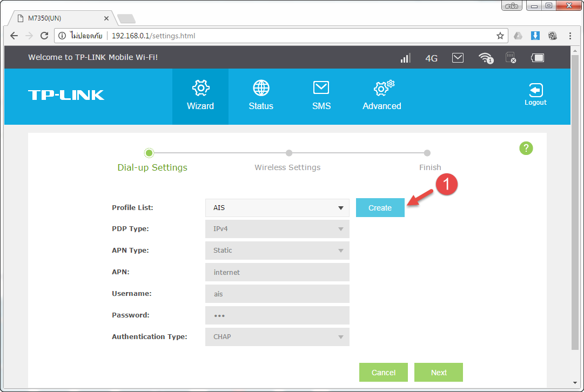Click the Authentication Type label
The width and height of the screenshot is (584, 392).
pyautogui.click(x=149, y=337)
